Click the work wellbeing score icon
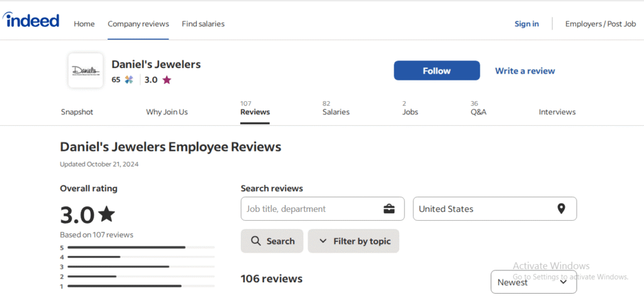Image resolution: width=644 pixels, height=298 pixels. pos(129,80)
